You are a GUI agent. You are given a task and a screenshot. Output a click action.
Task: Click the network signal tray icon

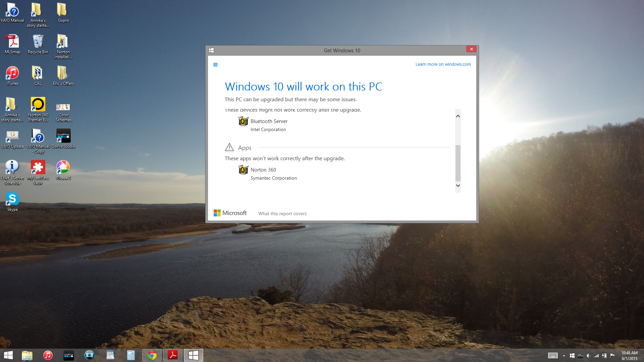pyautogui.click(x=596, y=356)
